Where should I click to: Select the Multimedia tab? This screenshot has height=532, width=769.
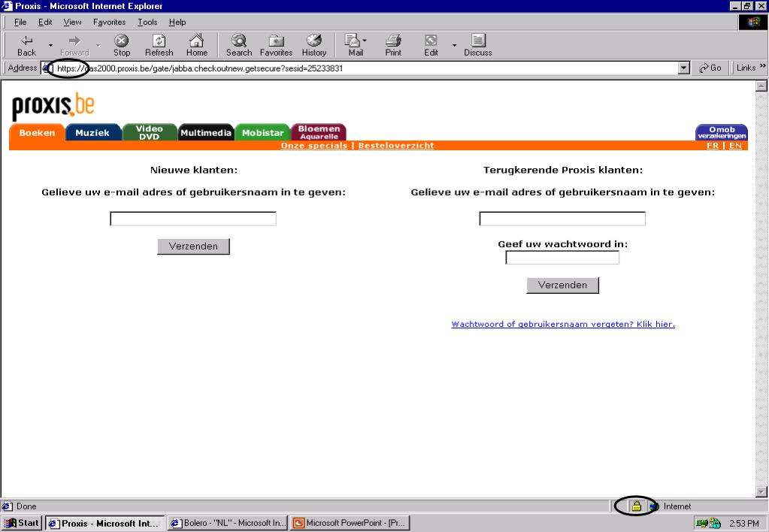206,132
